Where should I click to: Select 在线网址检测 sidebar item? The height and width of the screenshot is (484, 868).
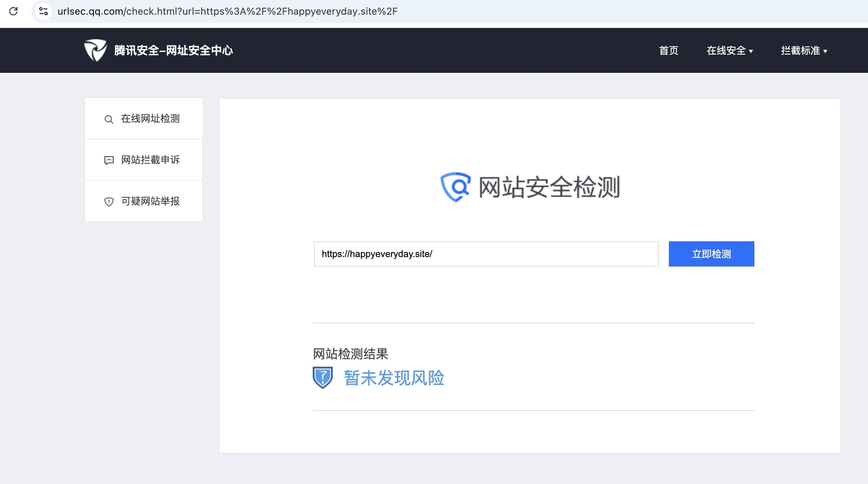tap(150, 119)
